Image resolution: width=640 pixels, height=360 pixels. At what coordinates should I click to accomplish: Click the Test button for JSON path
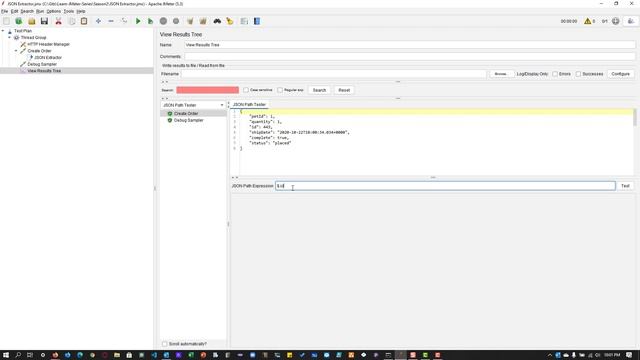(x=625, y=186)
